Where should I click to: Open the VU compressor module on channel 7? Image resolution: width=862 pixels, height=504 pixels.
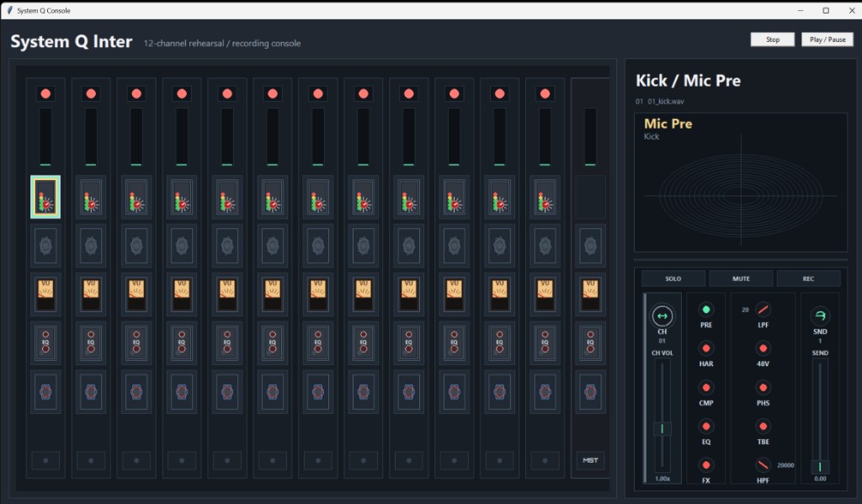tap(317, 294)
